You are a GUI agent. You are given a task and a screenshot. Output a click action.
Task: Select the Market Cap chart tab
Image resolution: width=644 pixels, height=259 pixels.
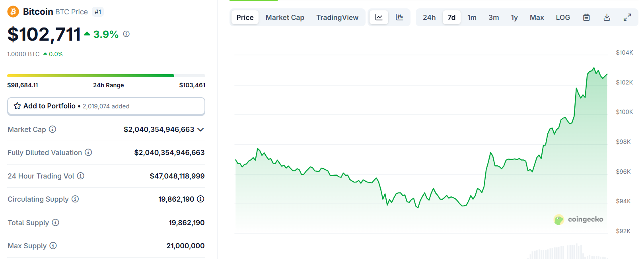[x=285, y=18]
